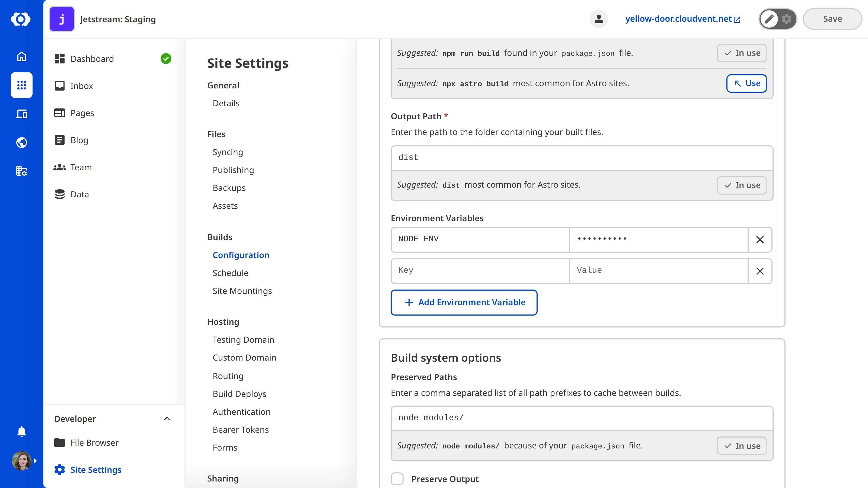The width and height of the screenshot is (868, 488).
Task: Open the Schedule page under Builds
Action: click(x=231, y=273)
